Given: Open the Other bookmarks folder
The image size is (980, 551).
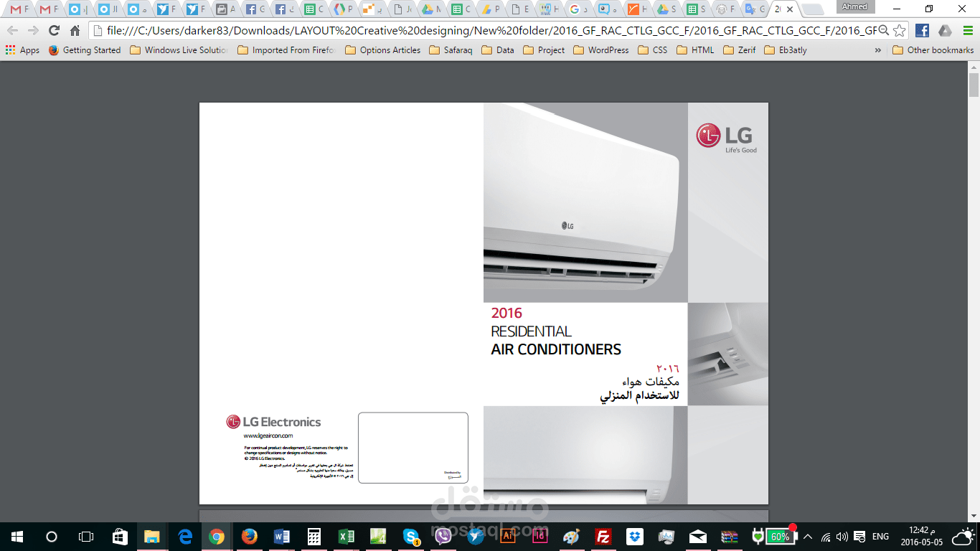Looking at the screenshot, I should (933, 50).
